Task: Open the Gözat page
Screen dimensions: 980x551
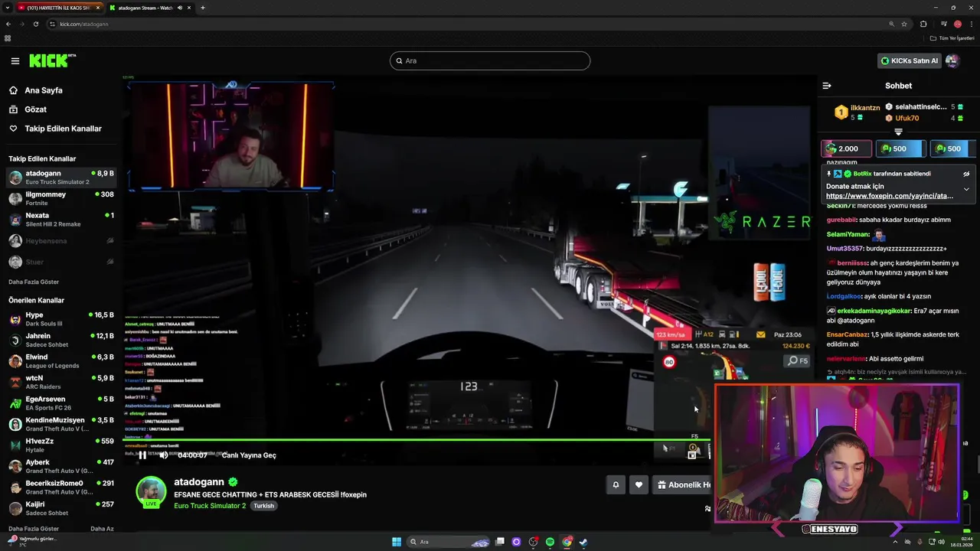Action: (28, 109)
